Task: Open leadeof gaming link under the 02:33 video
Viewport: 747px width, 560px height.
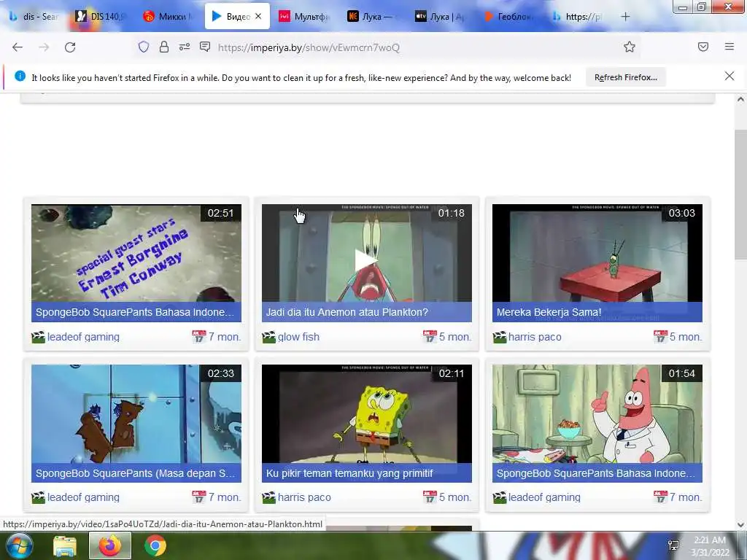Action: pyautogui.click(x=83, y=497)
